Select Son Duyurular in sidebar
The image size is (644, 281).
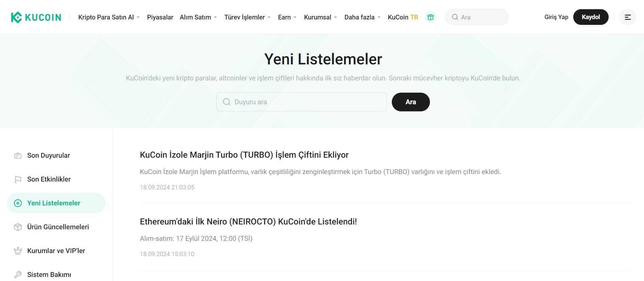tap(56, 156)
